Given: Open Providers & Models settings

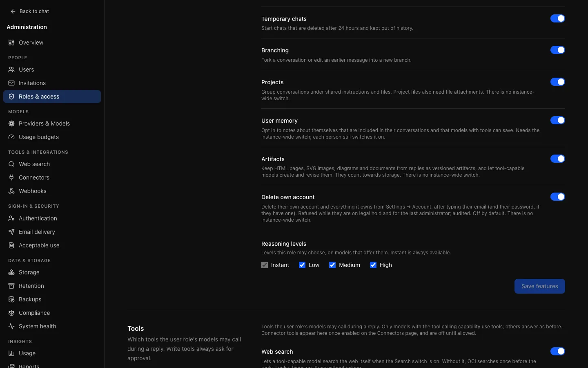Looking at the screenshot, I should click(52, 123).
